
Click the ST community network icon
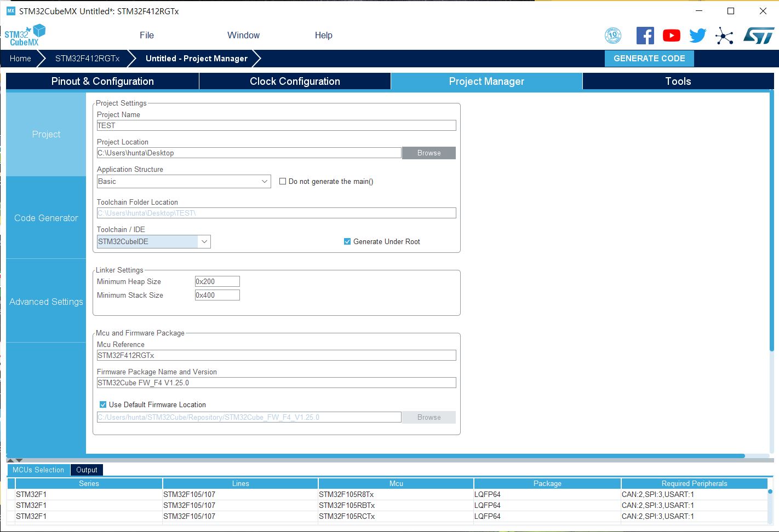724,36
